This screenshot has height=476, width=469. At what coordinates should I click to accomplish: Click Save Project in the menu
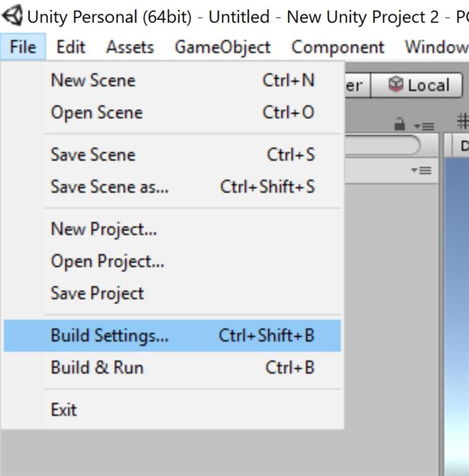97,293
